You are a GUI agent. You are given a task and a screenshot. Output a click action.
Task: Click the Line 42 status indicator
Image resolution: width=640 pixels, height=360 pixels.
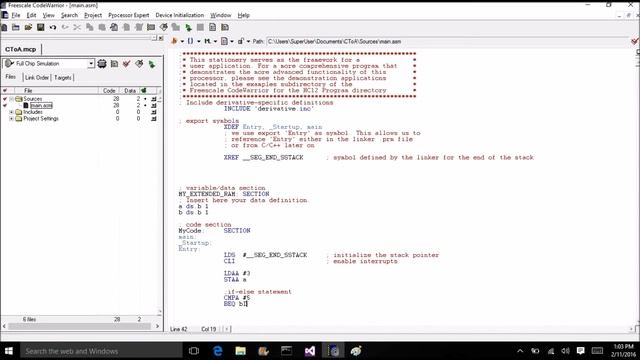179,329
